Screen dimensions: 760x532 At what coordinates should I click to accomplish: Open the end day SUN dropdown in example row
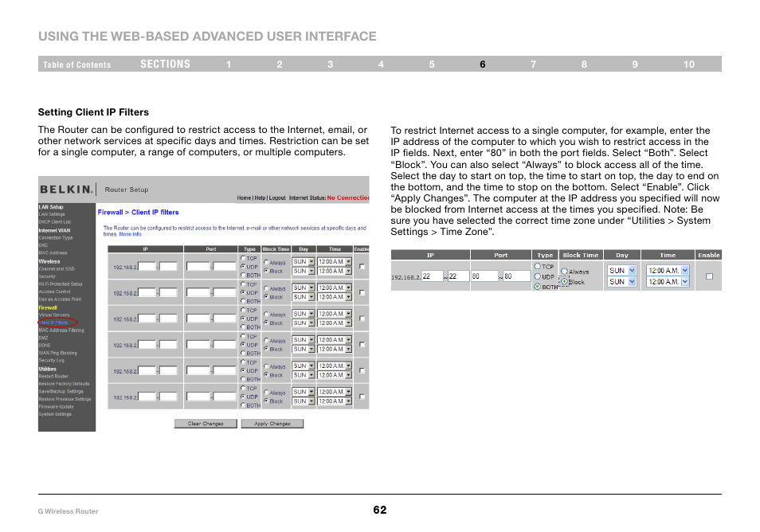(x=622, y=281)
